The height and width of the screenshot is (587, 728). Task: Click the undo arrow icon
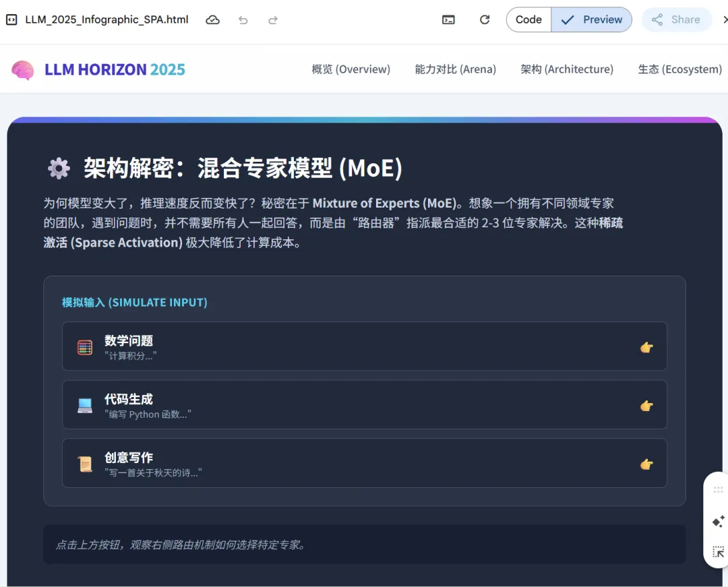243,20
